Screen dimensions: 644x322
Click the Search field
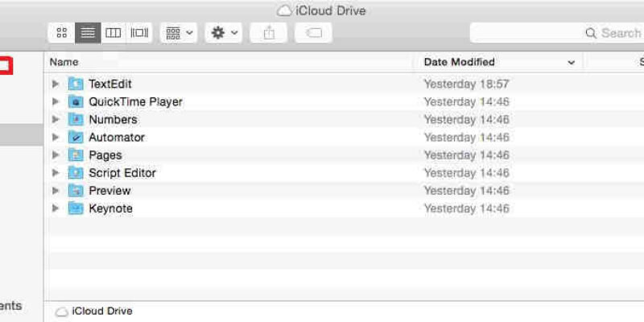pyautogui.click(x=557, y=33)
